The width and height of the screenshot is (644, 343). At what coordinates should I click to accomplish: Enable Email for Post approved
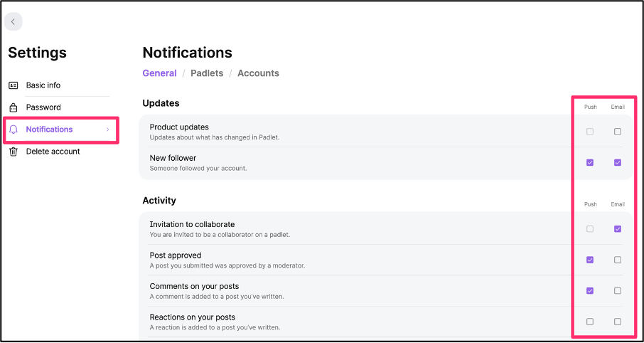pos(617,260)
